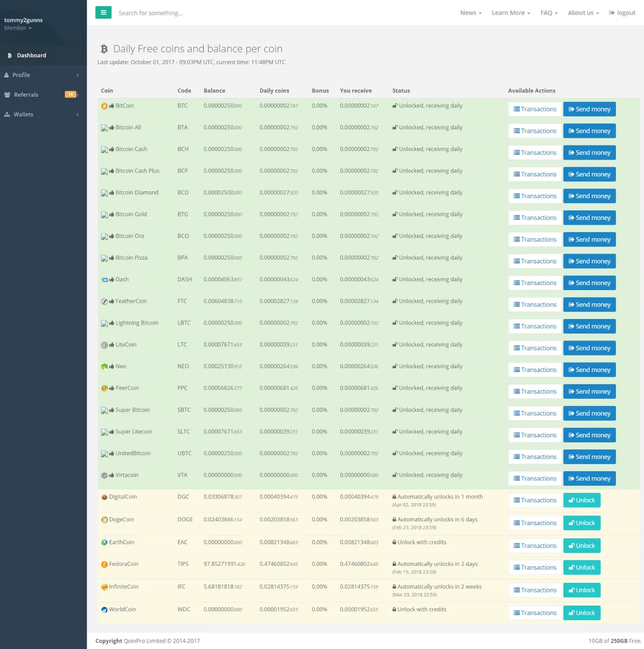Click the TIPS code cell

tap(183, 564)
